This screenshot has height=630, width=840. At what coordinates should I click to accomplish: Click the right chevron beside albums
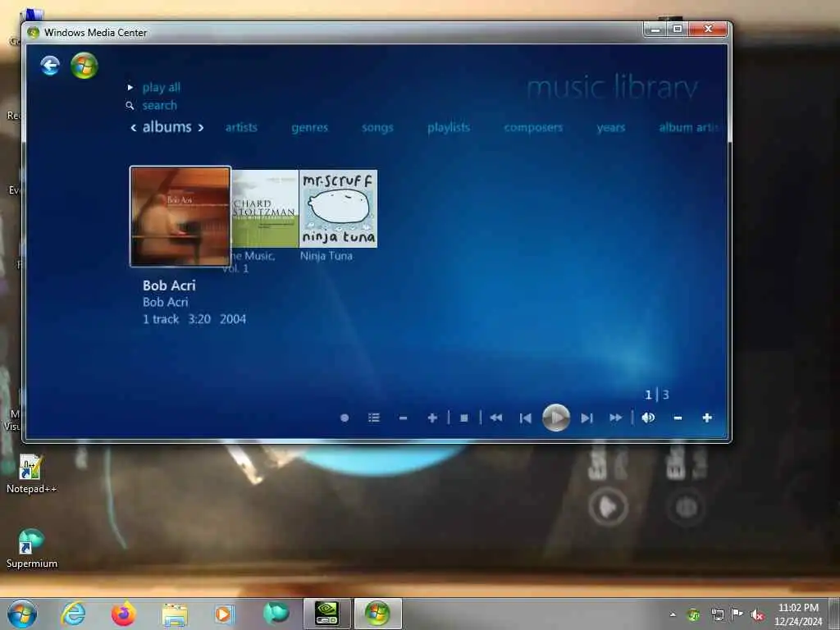click(201, 127)
